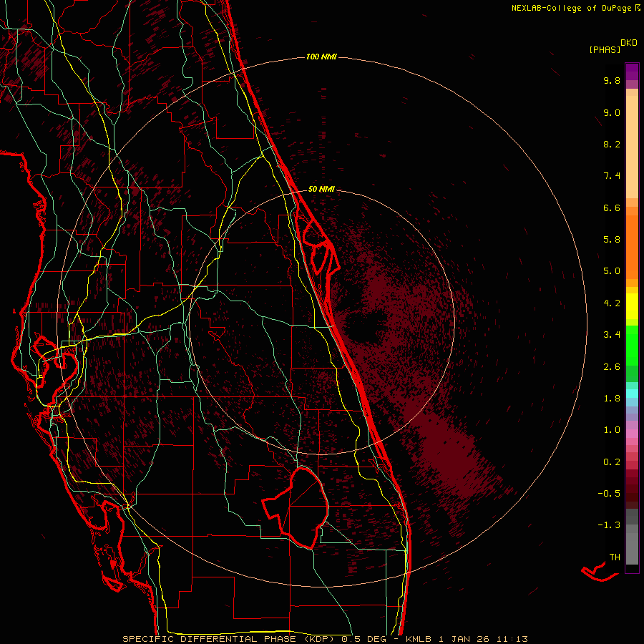Click the Specific Differential Phase product caption

coord(325,639)
